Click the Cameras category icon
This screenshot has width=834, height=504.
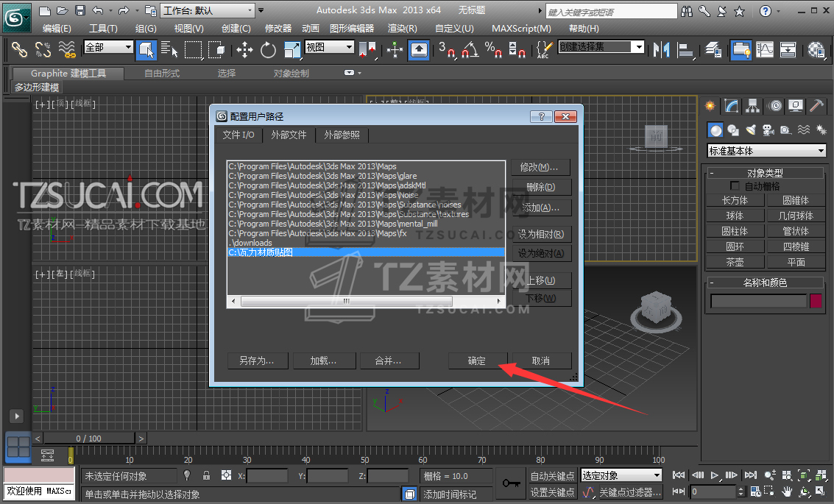click(x=768, y=130)
